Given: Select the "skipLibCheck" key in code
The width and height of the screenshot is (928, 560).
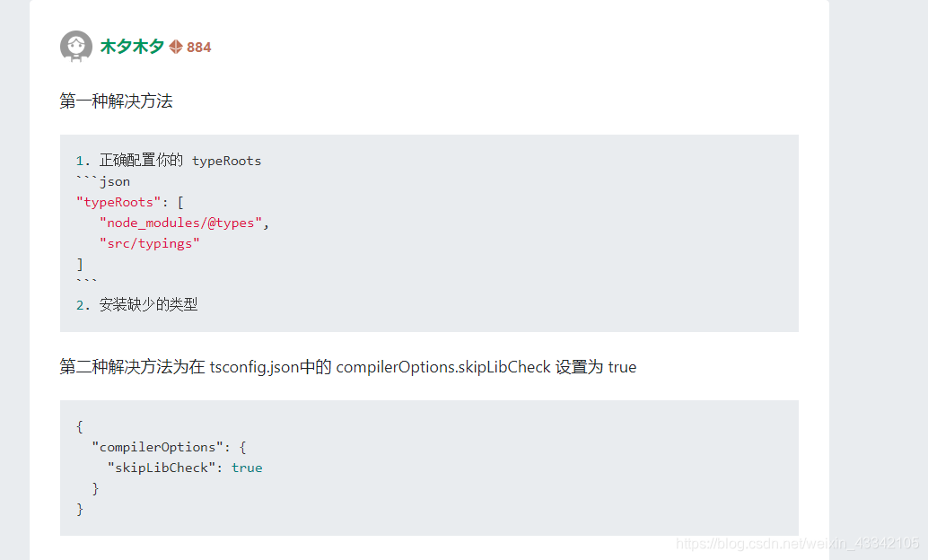Looking at the screenshot, I should pyautogui.click(x=161, y=468).
